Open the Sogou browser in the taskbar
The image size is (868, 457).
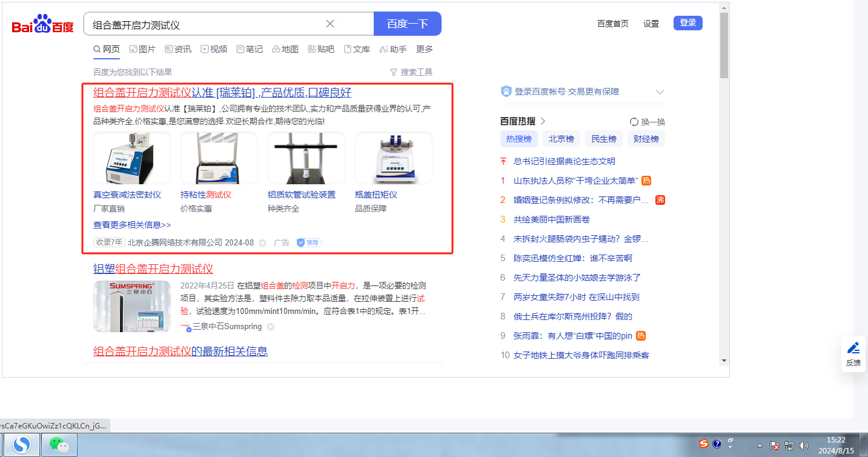pyautogui.click(x=23, y=445)
